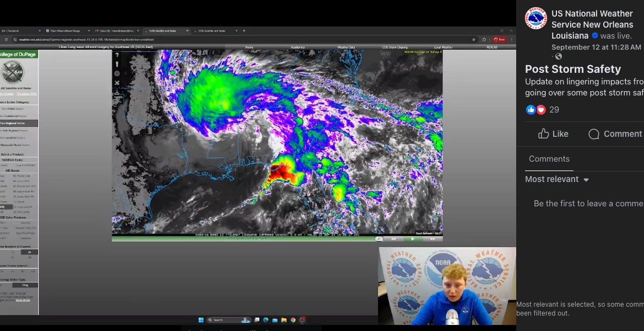Open the browser profile account dropdown
Viewport: 644px width, 331px height.
click(x=500, y=40)
